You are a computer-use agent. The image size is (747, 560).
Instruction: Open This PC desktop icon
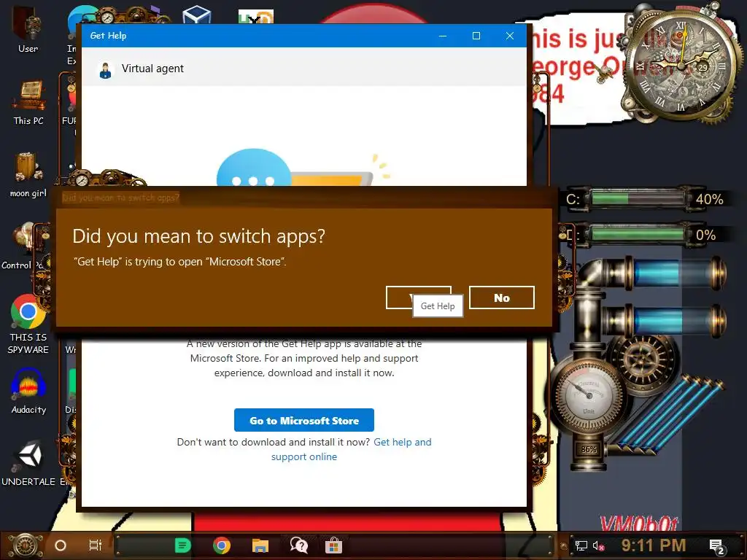(28, 102)
